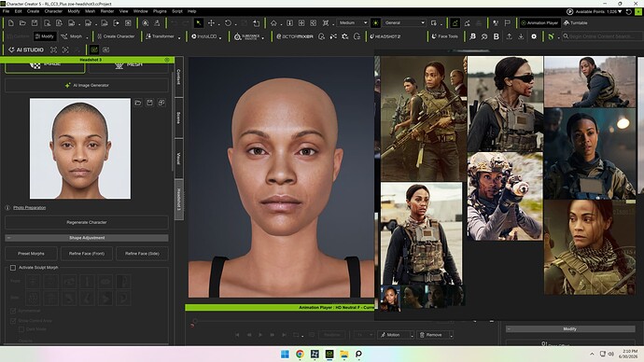644x362 pixels.
Task: Open the Medium quality dropdown
Action: point(353,23)
